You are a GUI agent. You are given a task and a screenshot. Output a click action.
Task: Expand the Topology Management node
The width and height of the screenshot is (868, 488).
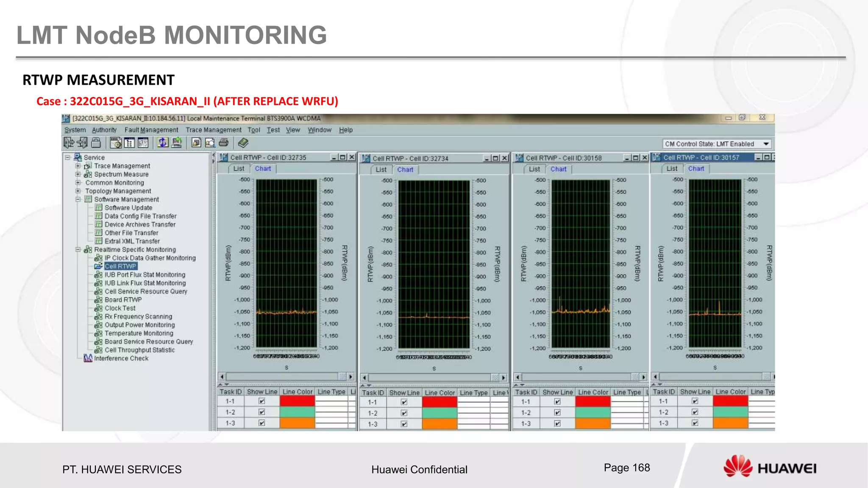coord(78,191)
